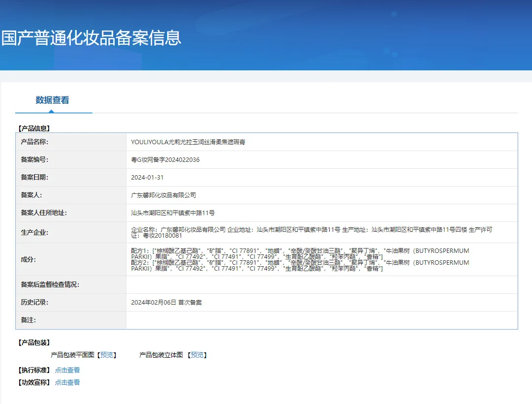Select the 历史记录 label cell
The image size is (532, 404).
coord(71,302)
